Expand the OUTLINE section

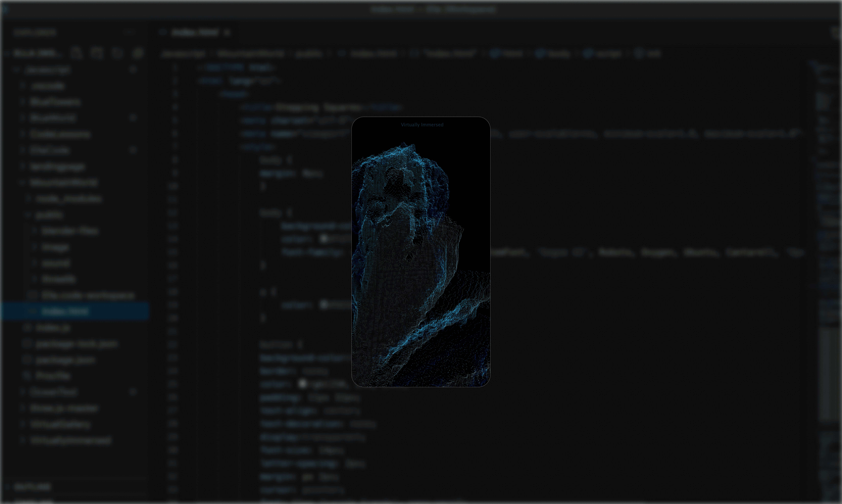[33, 487]
